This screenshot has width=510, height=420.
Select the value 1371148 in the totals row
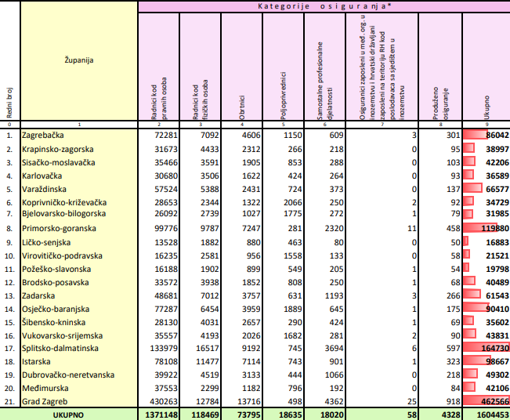(162, 413)
